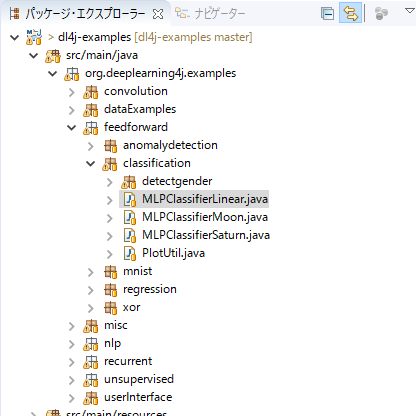The height and width of the screenshot is (416, 416).
Task: Click MLPClassifierMoon.java file icon
Action: 130,217
